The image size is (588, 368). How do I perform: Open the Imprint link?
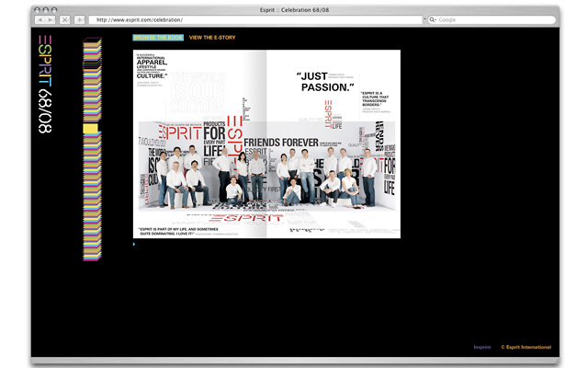tap(481, 347)
